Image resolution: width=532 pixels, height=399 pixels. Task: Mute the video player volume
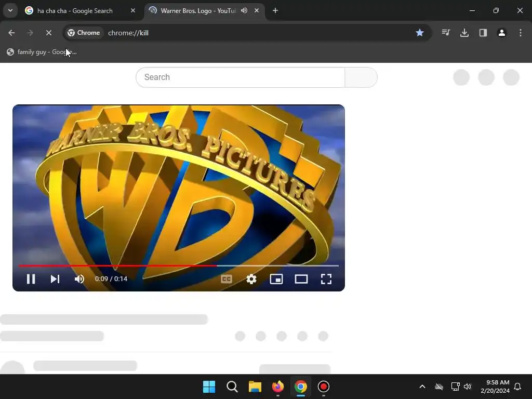tap(79, 279)
